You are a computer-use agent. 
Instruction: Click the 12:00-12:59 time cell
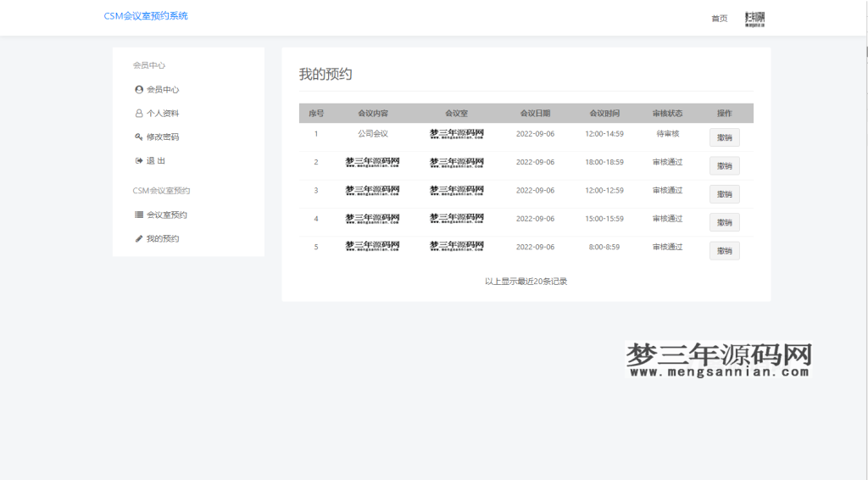pyautogui.click(x=604, y=191)
